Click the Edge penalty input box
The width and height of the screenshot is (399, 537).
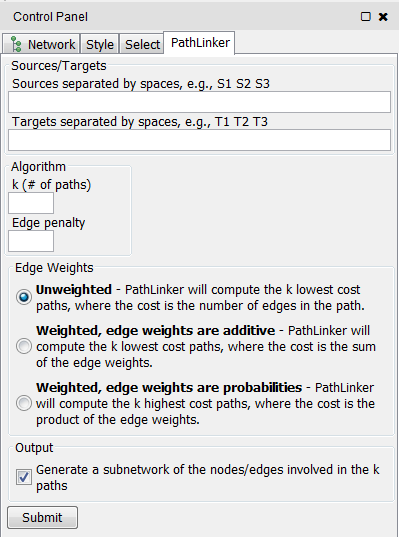click(x=31, y=241)
